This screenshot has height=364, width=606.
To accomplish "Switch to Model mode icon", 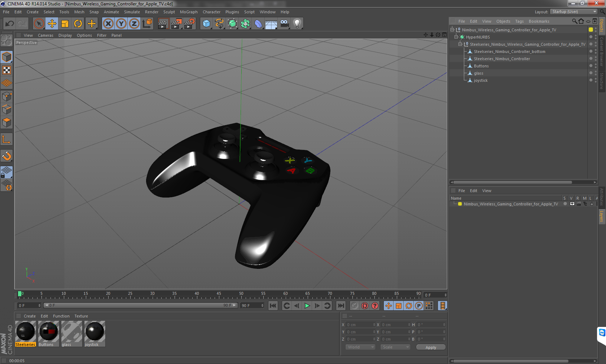I will 6,57.
